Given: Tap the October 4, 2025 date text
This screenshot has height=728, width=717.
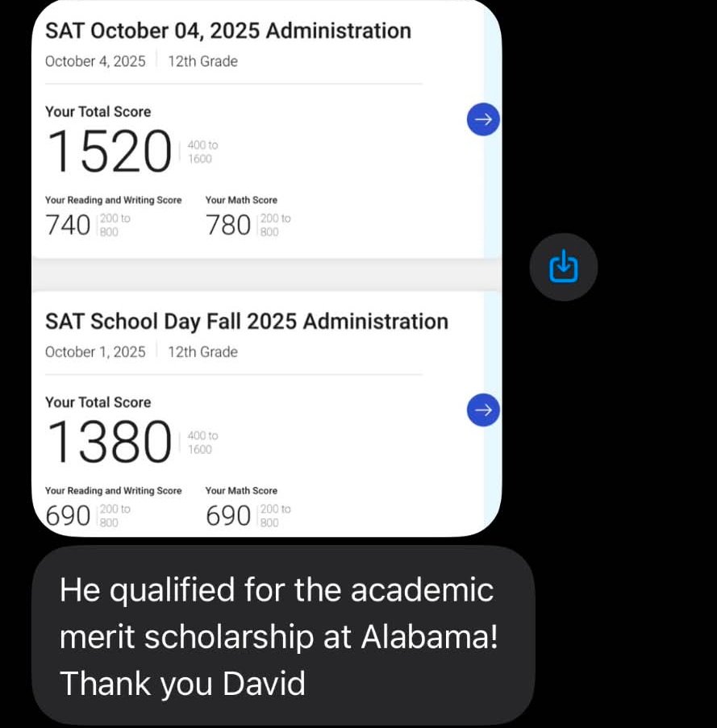Looking at the screenshot, I should tap(95, 61).
